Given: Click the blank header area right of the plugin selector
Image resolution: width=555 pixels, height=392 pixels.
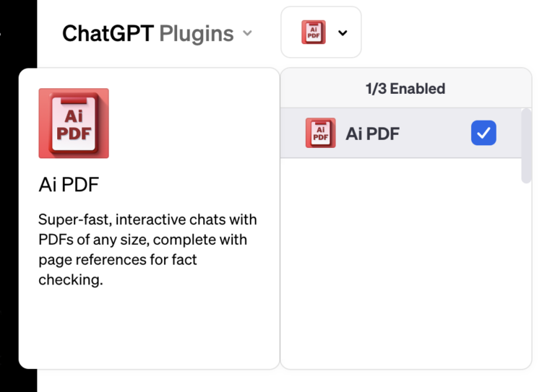Looking at the screenshot, I should point(455,32).
